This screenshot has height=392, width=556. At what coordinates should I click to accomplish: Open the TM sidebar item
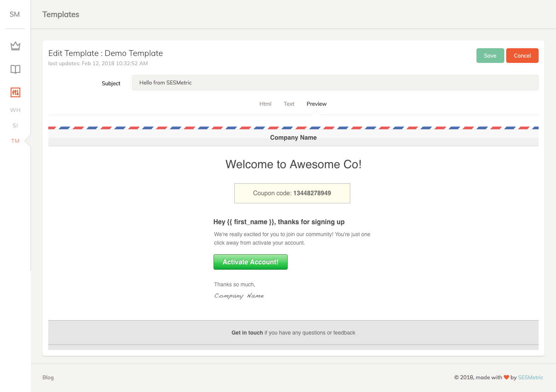click(x=15, y=141)
